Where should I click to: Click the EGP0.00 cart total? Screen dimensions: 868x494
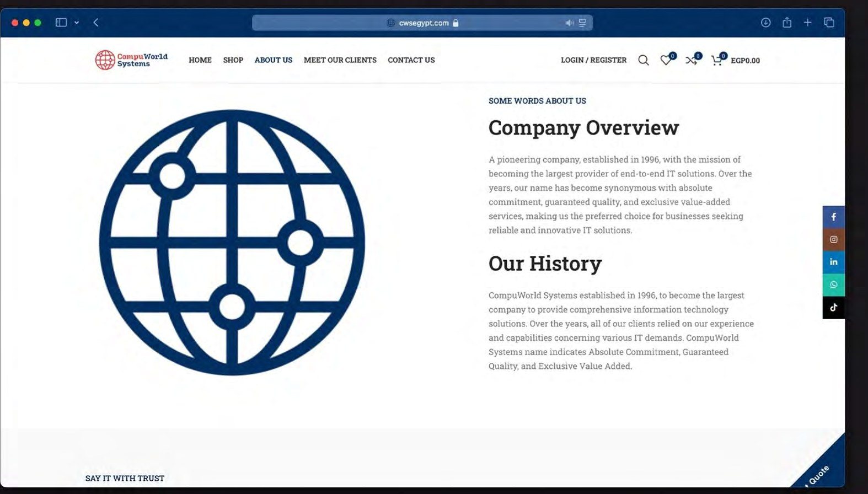click(746, 61)
